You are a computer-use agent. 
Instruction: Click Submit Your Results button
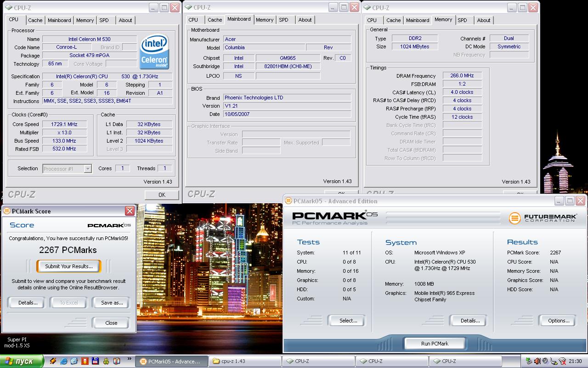[x=69, y=266]
